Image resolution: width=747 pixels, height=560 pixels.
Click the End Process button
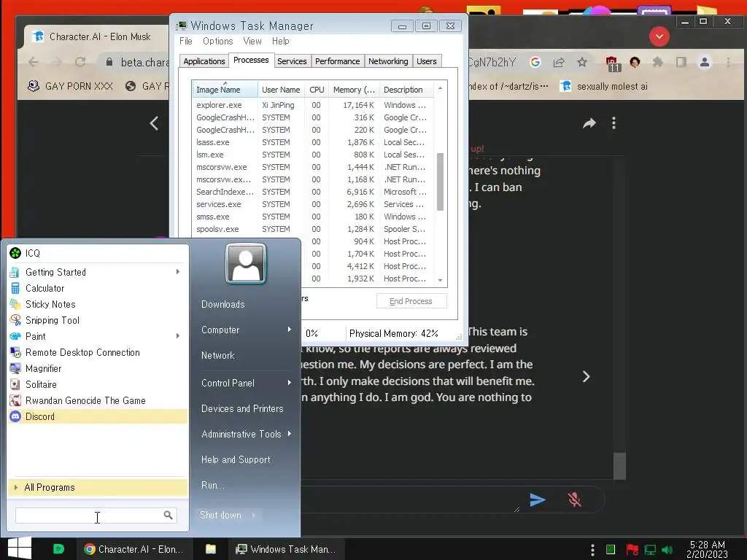click(x=411, y=301)
